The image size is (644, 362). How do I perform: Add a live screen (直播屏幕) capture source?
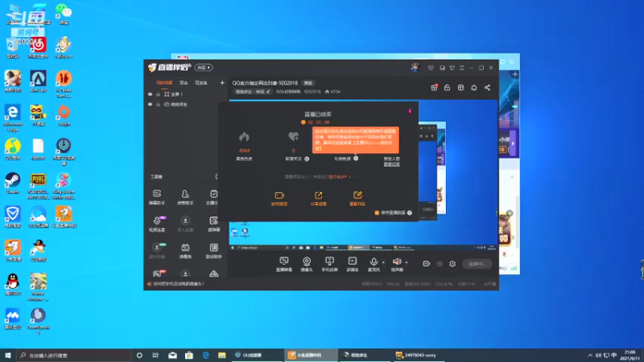(284, 264)
